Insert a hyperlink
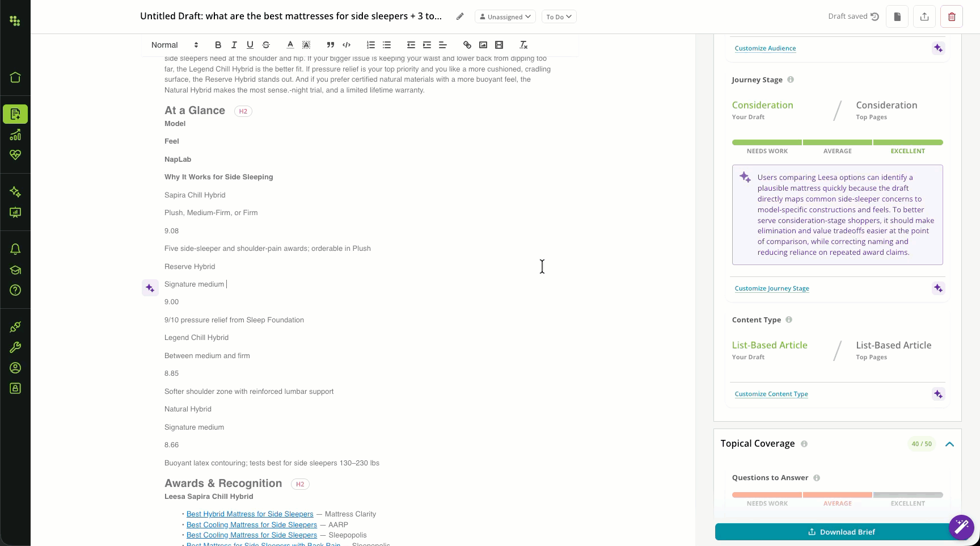The height and width of the screenshot is (546, 980). point(467,45)
